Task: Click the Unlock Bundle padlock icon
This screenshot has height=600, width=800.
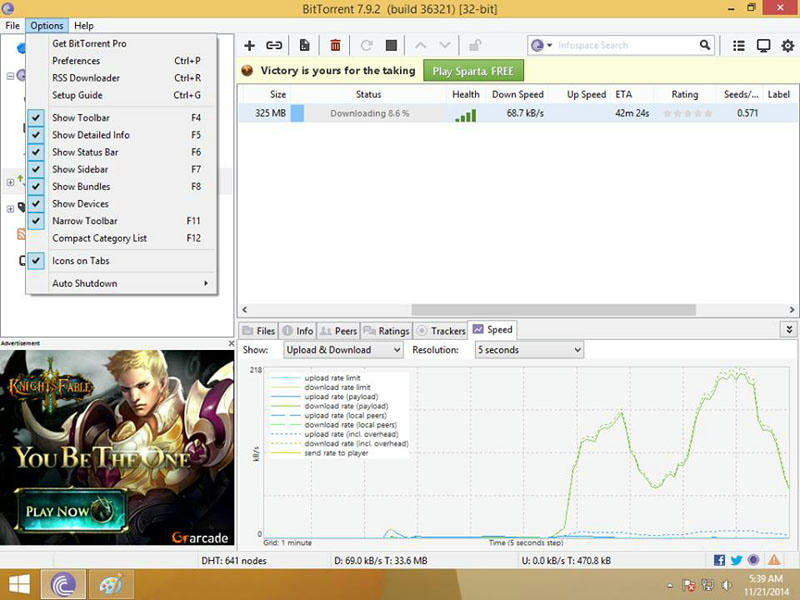Action: 475,45
